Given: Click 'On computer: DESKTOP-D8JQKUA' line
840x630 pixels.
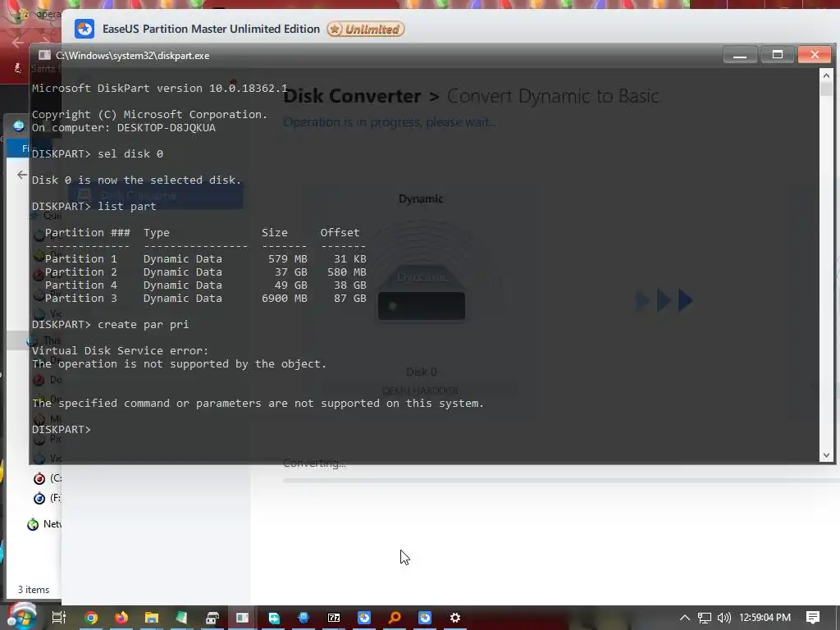Looking at the screenshot, I should (x=124, y=127).
